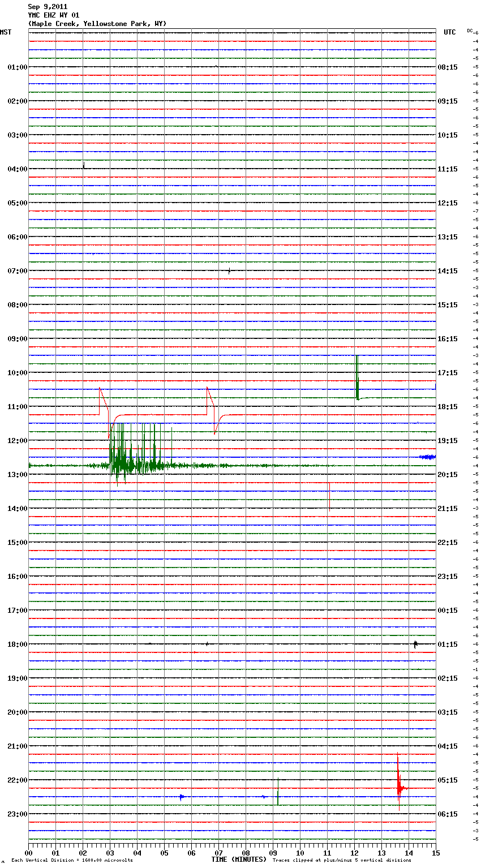The height and width of the screenshot is (868, 481).
Task: Click minute tick label 00 on bottom axis
Action: (x=28, y=853)
